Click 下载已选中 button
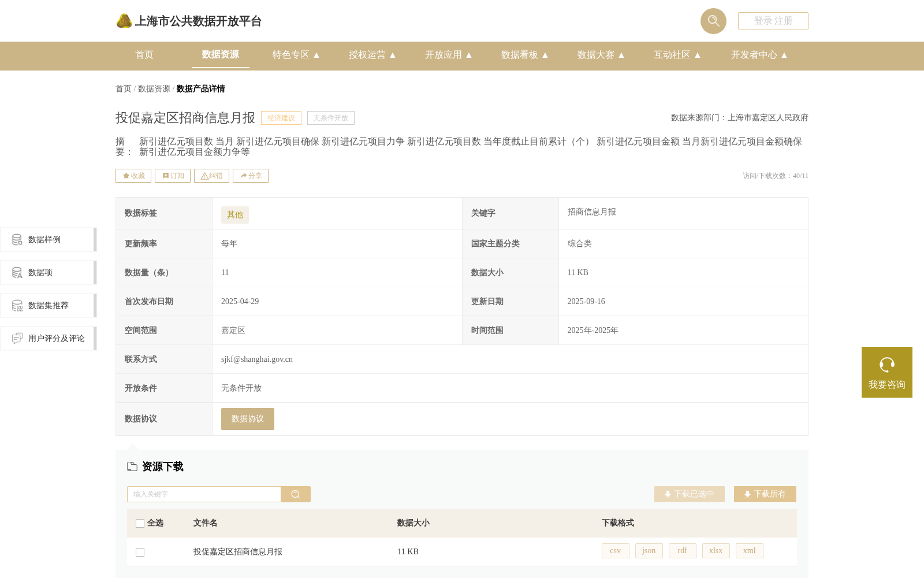Screen dimensions: 924x578 pyautogui.click(x=690, y=494)
